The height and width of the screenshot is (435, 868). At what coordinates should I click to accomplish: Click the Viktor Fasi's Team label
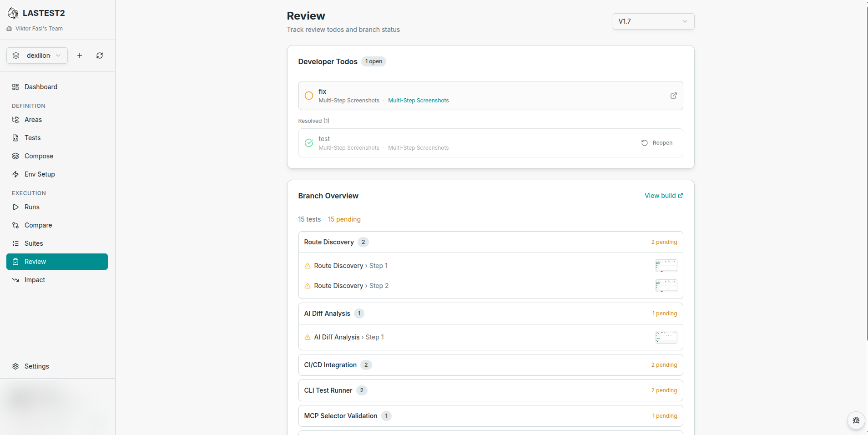(x=39, y=29)
